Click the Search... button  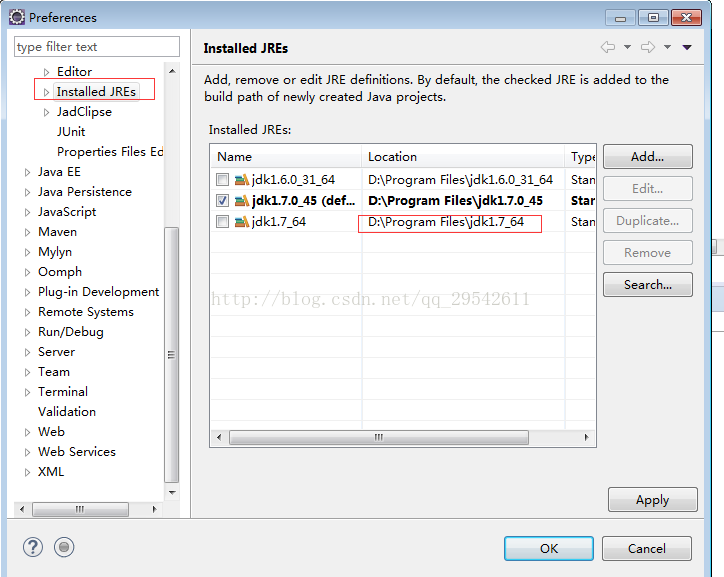[647, 285]
